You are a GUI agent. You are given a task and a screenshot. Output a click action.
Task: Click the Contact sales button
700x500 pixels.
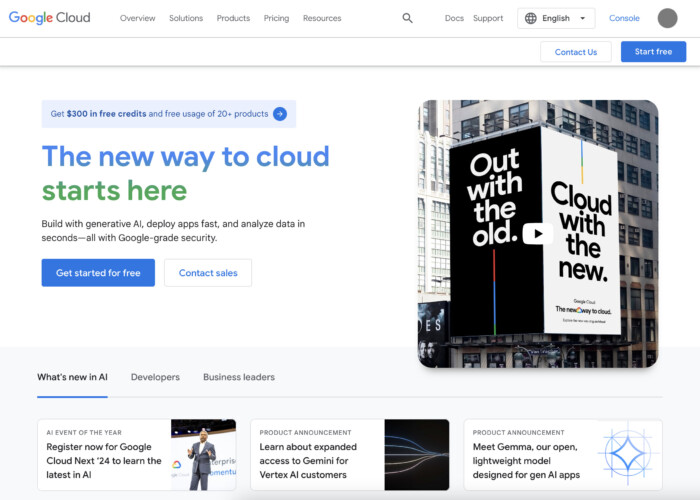point(208,273)
